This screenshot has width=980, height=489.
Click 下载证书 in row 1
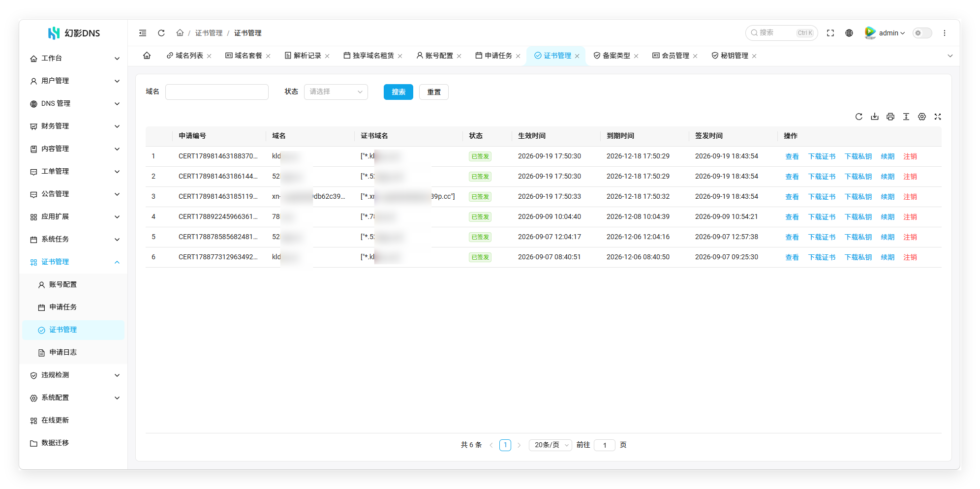click(x=822, y=156)
